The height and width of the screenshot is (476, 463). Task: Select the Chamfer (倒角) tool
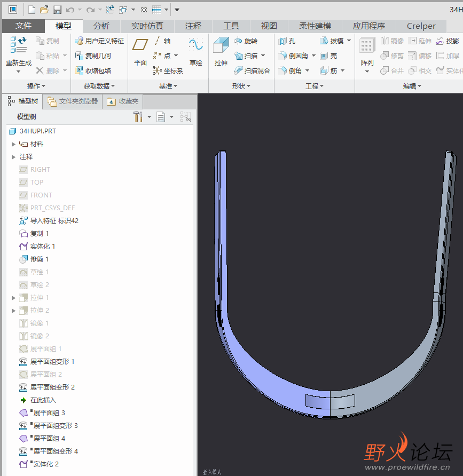(291, 70)
